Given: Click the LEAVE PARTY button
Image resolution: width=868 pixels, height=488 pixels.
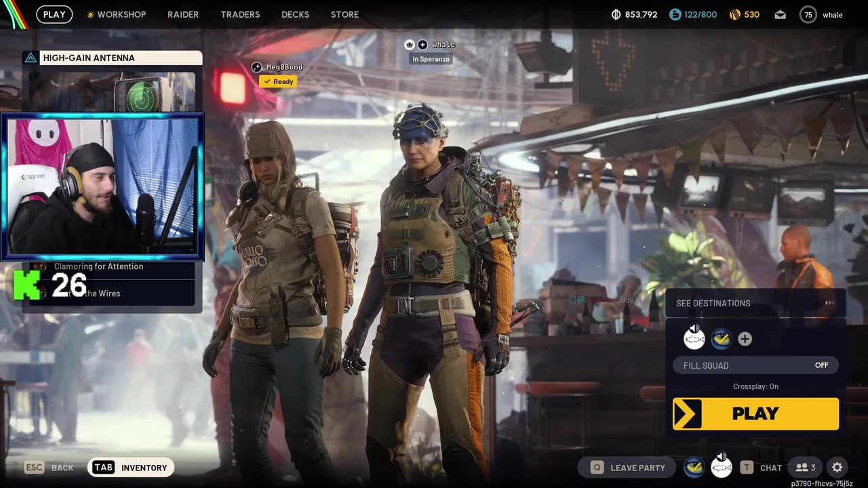Looking at the screenshot, I should 626,468.
